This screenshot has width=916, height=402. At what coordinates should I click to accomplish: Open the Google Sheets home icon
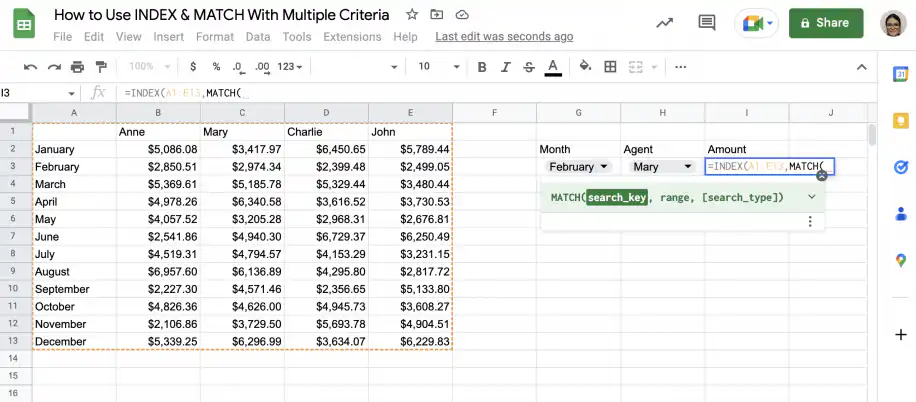point(24,25)
